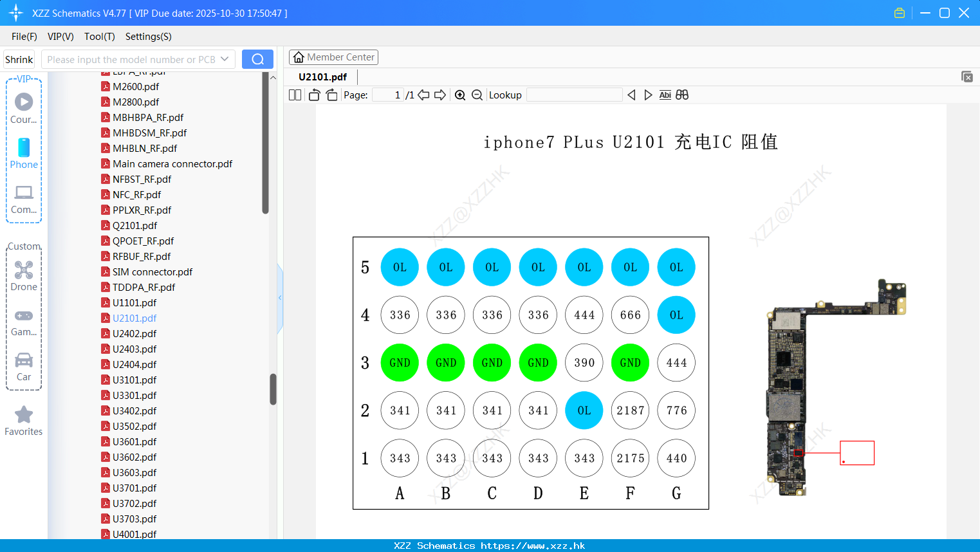Open U3101.pdf file

[134, 380]
